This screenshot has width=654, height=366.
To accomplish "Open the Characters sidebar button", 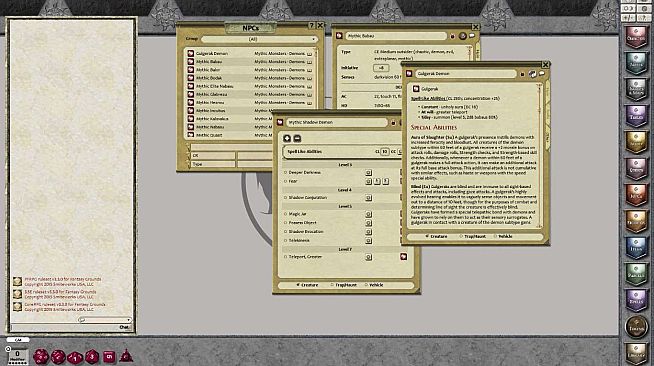I will (636, 37).
